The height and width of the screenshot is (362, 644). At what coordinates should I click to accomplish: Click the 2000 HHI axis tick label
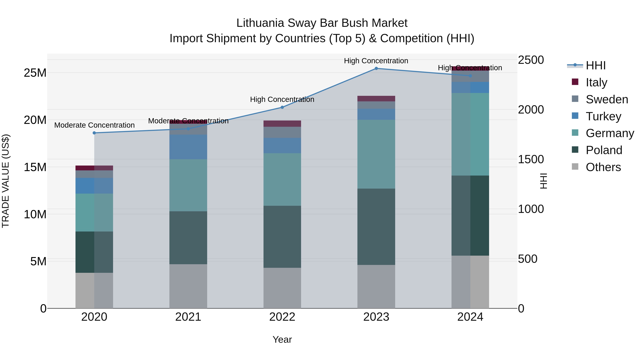[531, 110]
